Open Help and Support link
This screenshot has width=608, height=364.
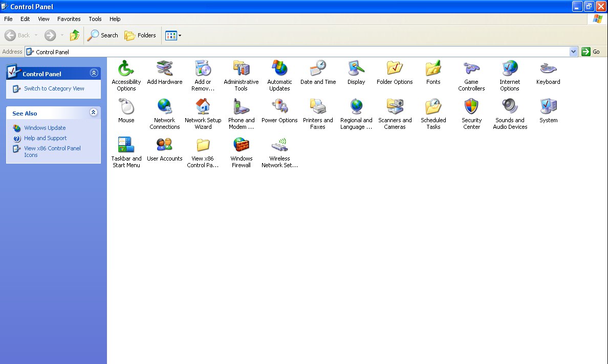45,138
